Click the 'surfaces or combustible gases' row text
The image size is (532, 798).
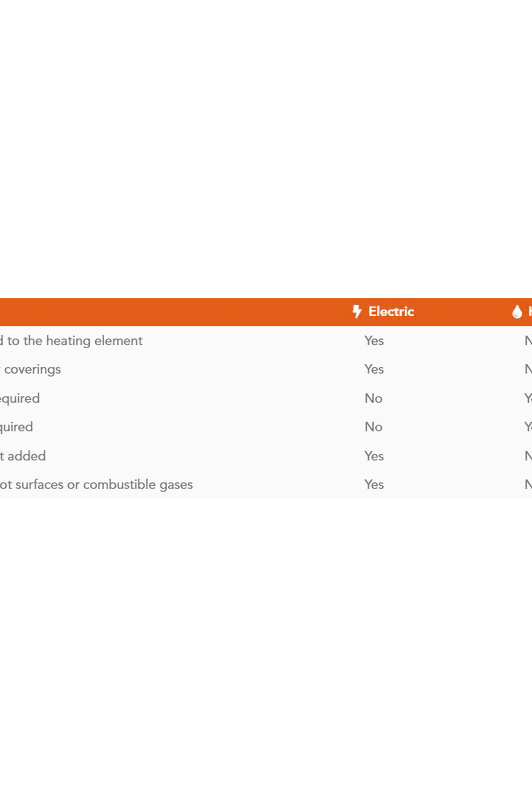click(96, 485)
